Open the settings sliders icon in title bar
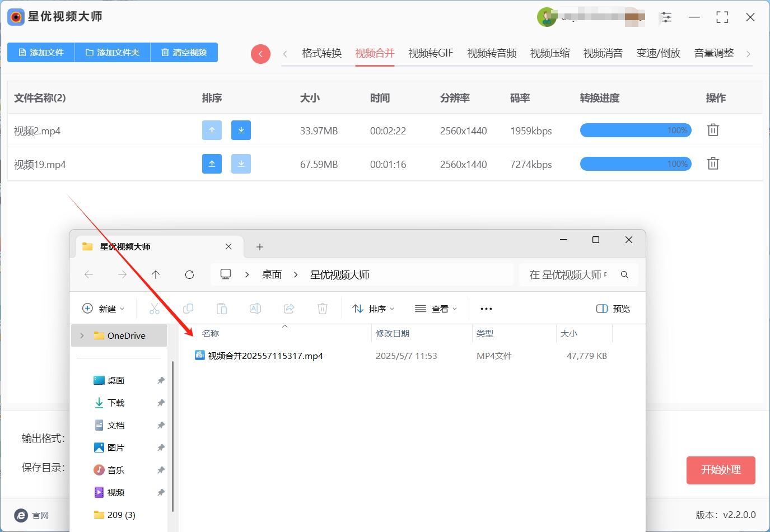 pos(666,17)
